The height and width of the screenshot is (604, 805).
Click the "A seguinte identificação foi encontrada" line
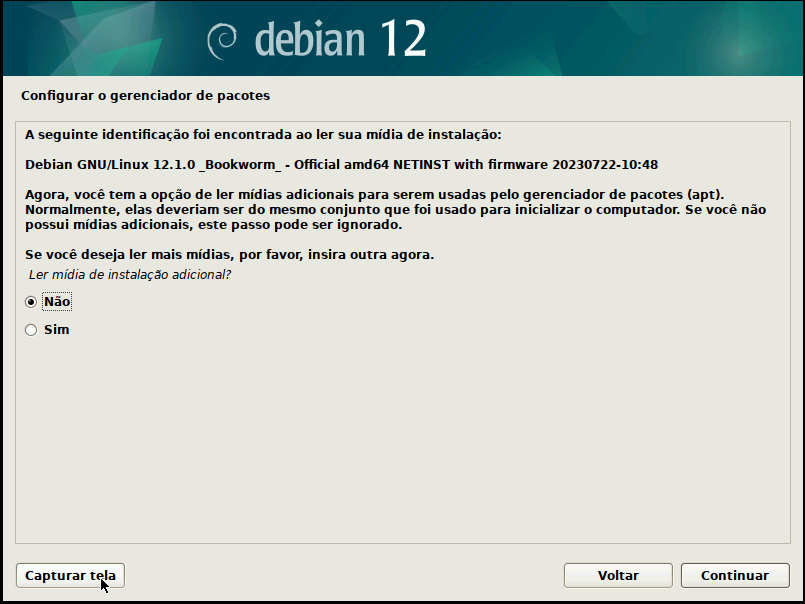point(263,135)
